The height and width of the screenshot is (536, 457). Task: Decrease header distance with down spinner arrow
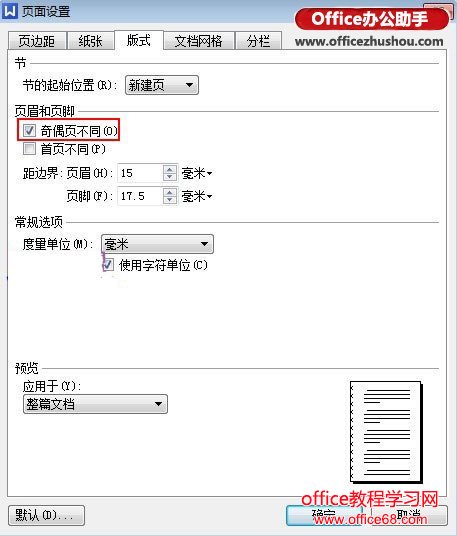[x=170, y=177]
